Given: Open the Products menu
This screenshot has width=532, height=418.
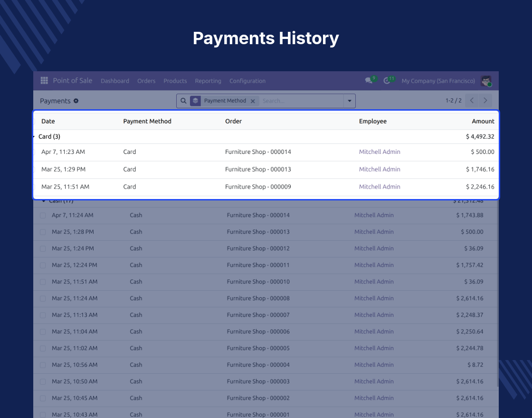Looking at the screenshot, I should [x=175, y=81].
